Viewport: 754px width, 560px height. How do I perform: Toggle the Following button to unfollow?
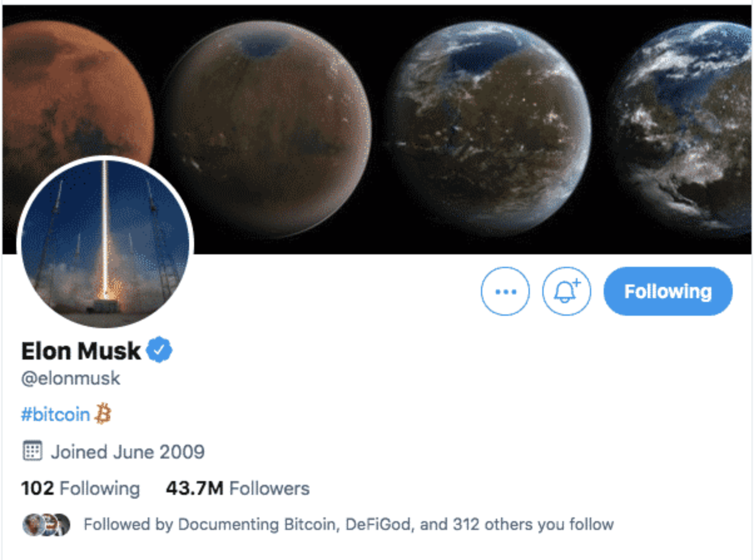(x=668, y=291)
